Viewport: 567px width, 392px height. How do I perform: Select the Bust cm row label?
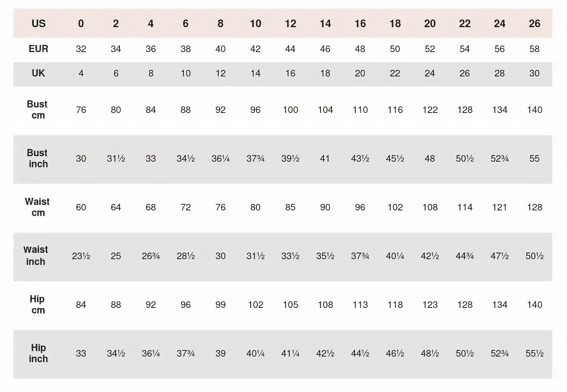(x=37, y=110)
